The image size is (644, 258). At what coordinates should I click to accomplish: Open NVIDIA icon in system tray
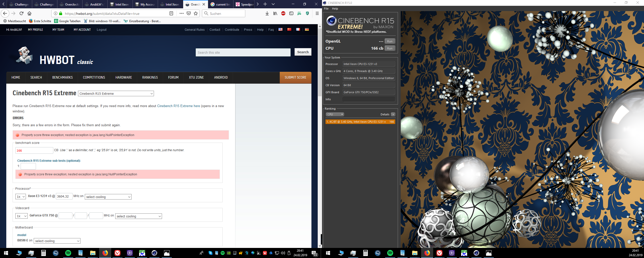(x=229, y=253)
